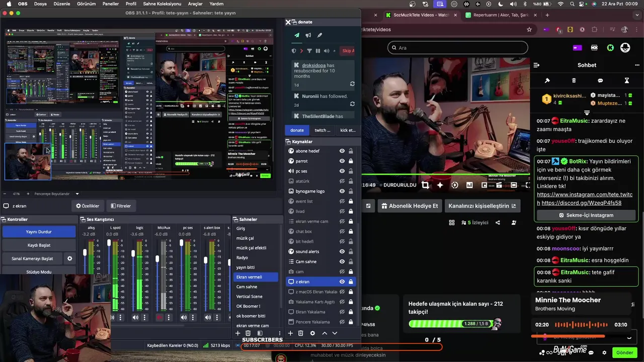The width and height of the screenshot is (644, 362).
Task: Toggle lock on parrot source
Action: (351, 161)
